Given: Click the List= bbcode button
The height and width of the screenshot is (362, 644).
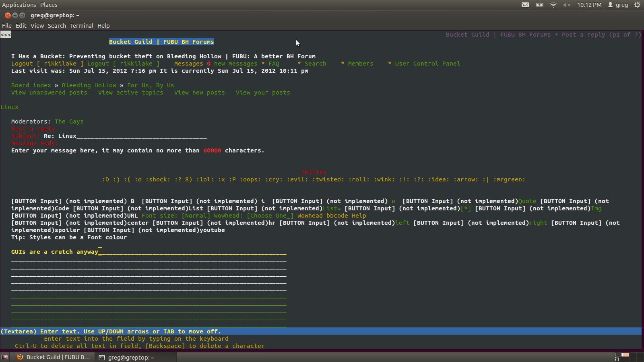Looking at the screenshot, I should [x=332, y=208].
